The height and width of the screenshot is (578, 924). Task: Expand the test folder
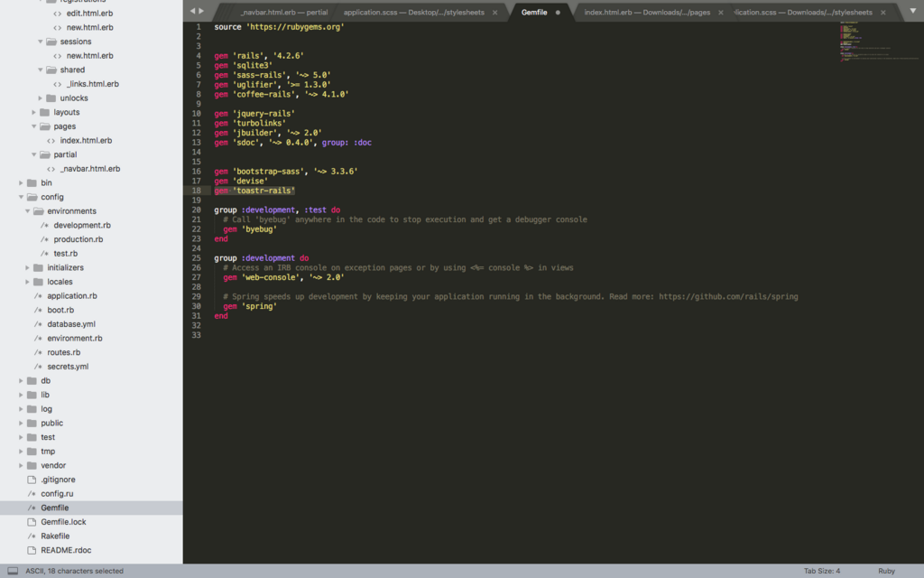click(21, 438)
